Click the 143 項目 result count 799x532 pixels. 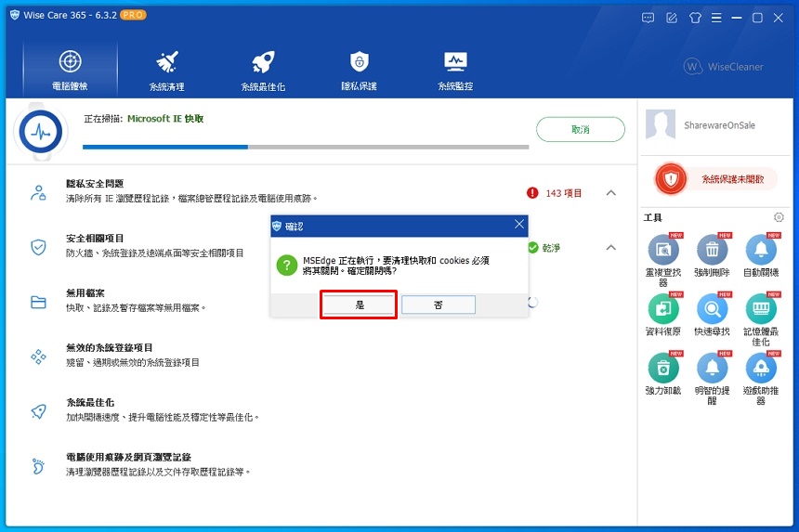click(564, 193)
